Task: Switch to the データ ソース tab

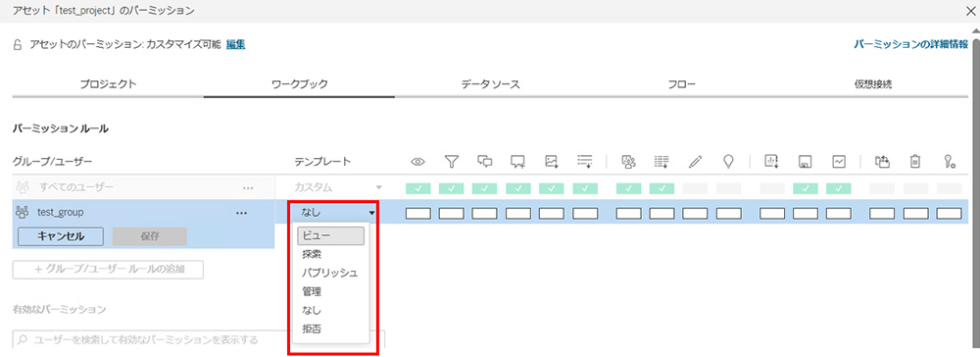Action: [491, 84]
